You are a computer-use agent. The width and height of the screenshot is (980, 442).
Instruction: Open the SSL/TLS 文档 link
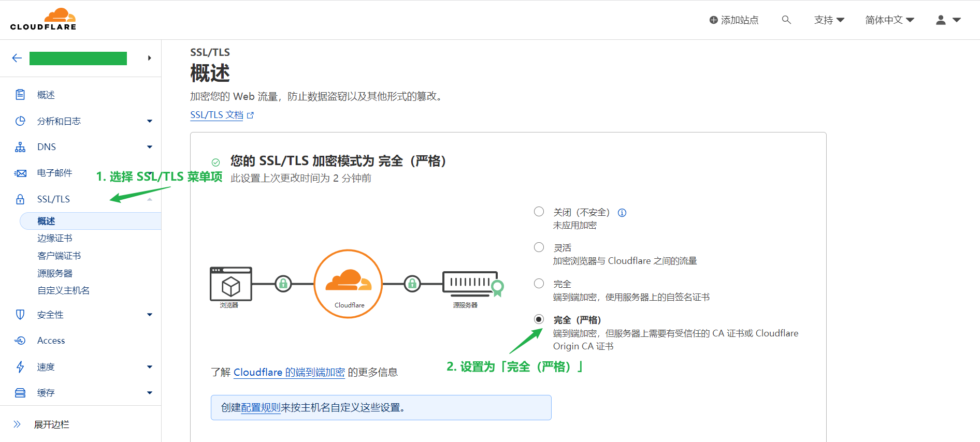[x=217, y=115]
